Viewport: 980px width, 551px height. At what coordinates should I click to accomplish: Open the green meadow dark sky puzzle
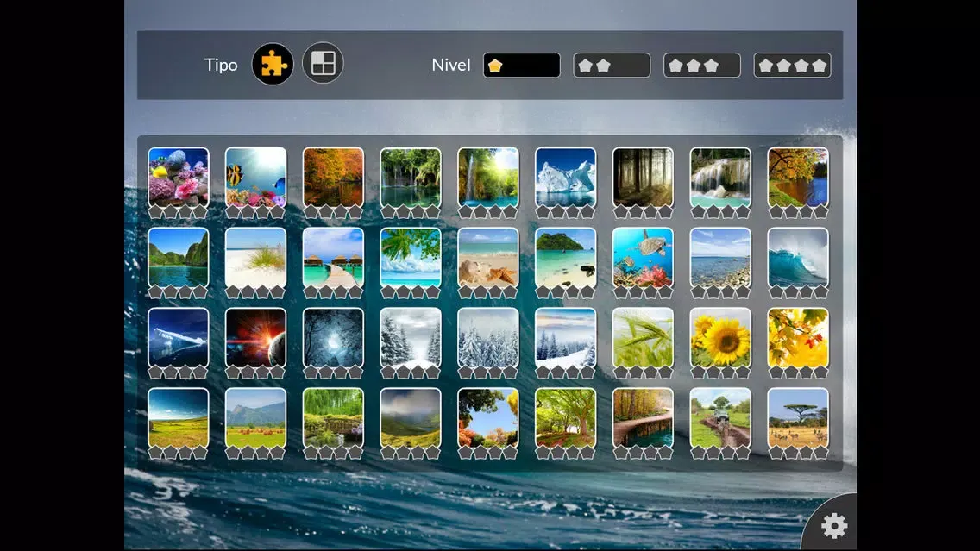coord(178,418)
